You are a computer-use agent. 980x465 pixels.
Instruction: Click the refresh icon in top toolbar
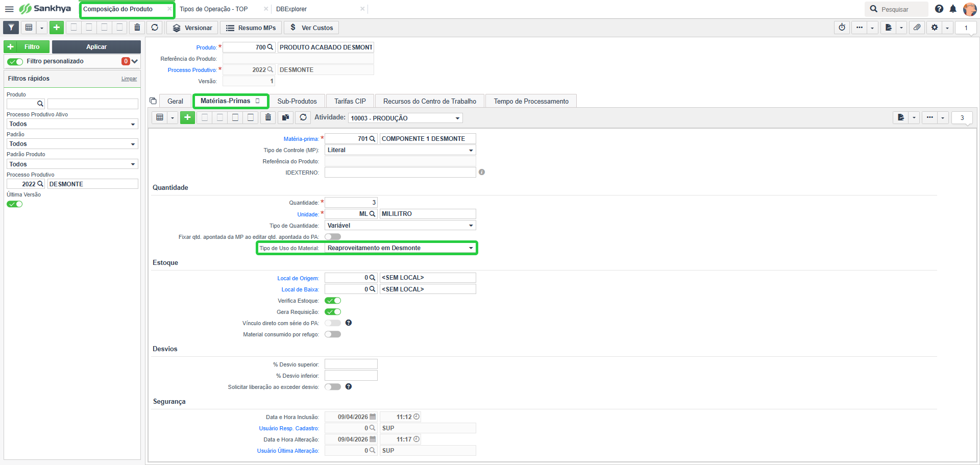[x=155, y=28]
